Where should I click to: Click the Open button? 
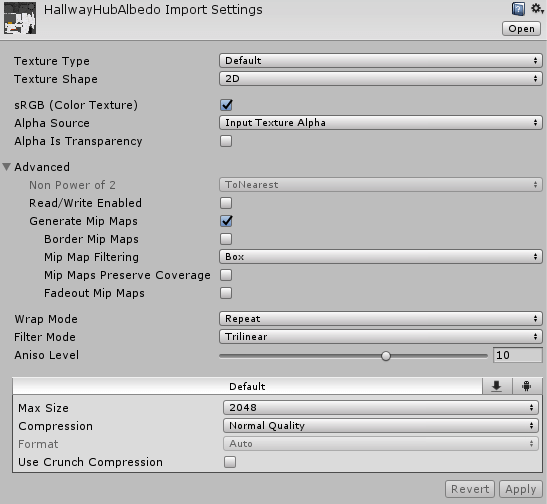522,29
